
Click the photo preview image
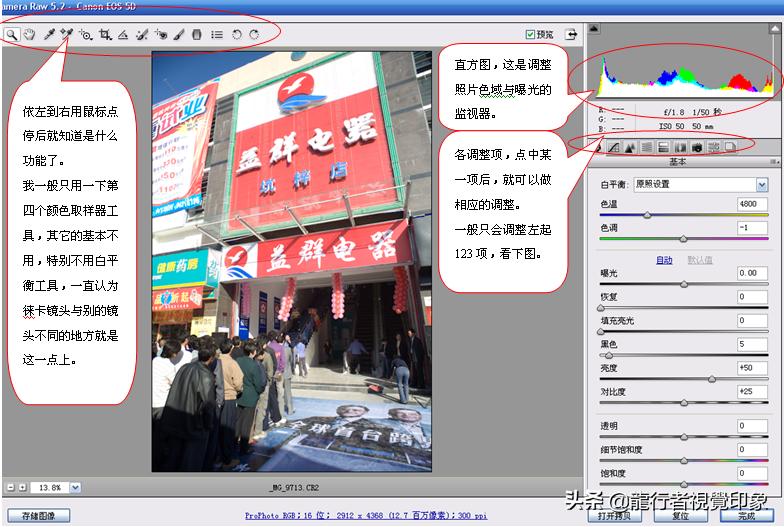click(292, 261)
